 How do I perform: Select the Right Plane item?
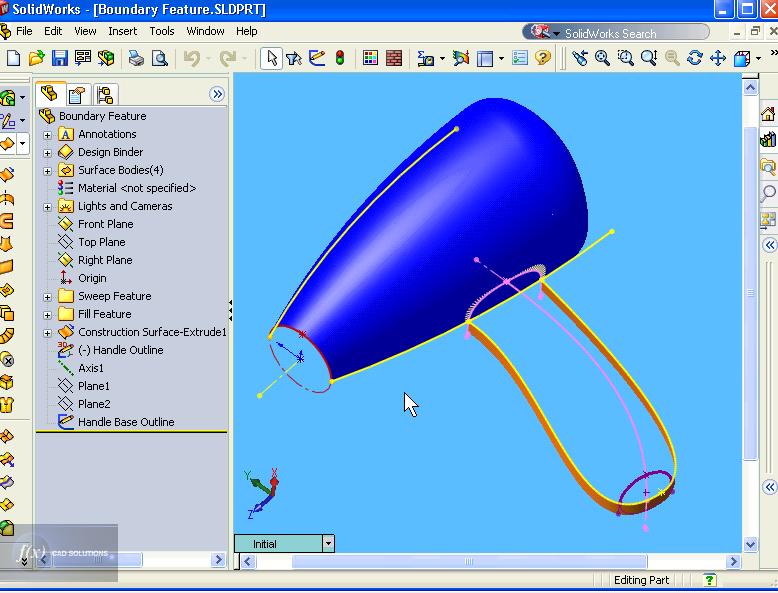click(105, 260)
